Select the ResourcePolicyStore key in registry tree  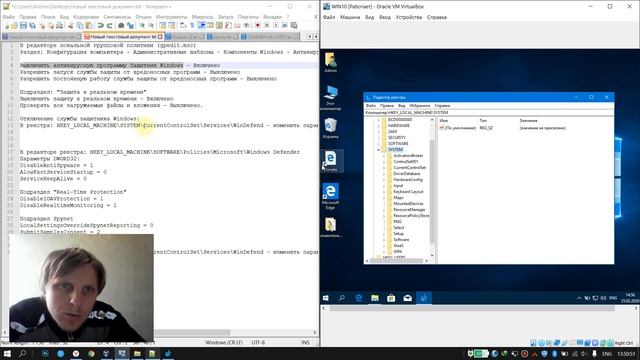[411, 216]
